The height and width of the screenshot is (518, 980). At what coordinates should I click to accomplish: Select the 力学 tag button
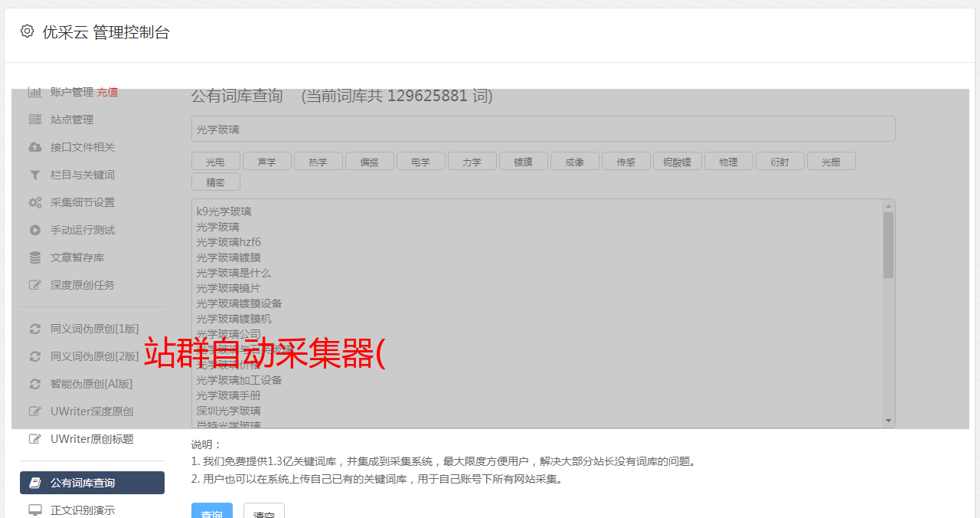(x=472, y=161)
